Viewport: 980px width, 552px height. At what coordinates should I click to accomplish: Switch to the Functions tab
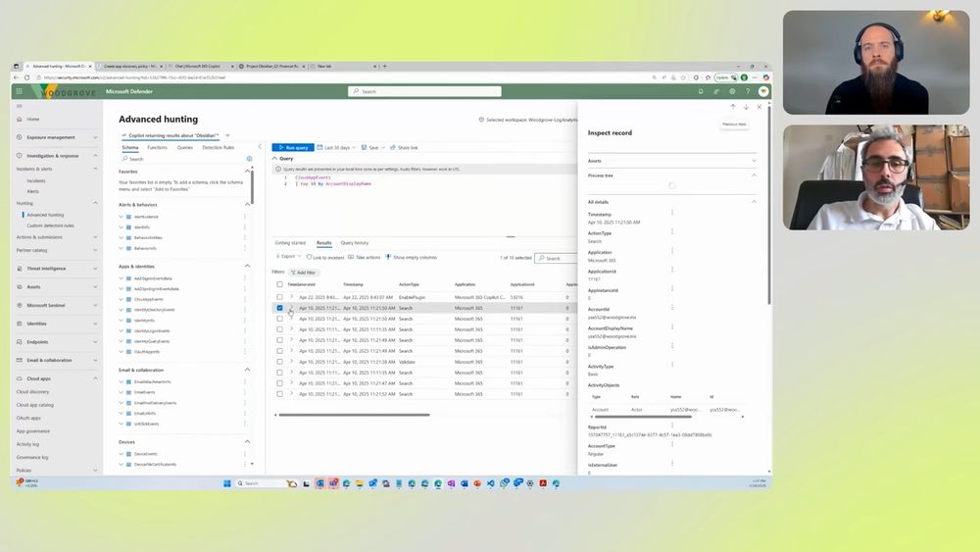click(x=157, y=147)
